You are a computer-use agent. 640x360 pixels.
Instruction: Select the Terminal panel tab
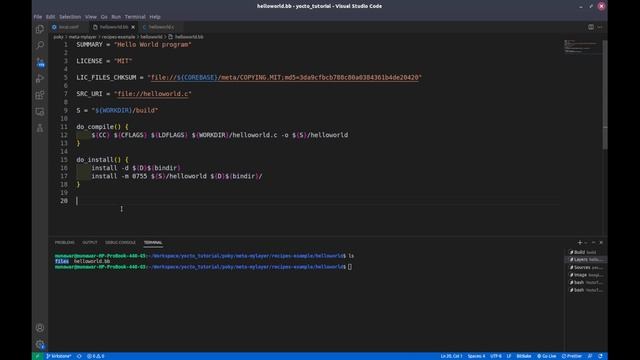[153, 242]
